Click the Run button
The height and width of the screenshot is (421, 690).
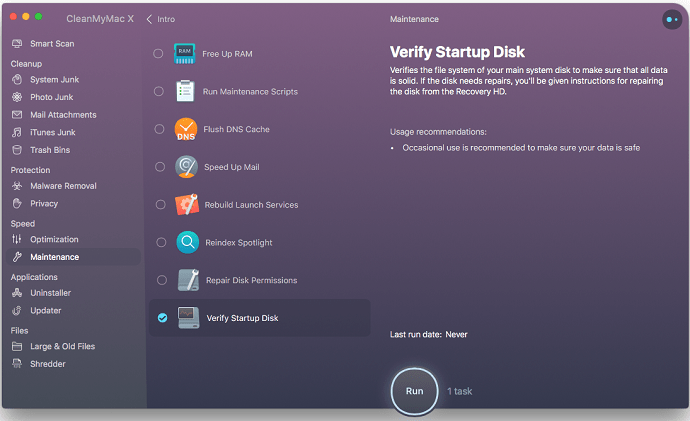coord(414,391)
